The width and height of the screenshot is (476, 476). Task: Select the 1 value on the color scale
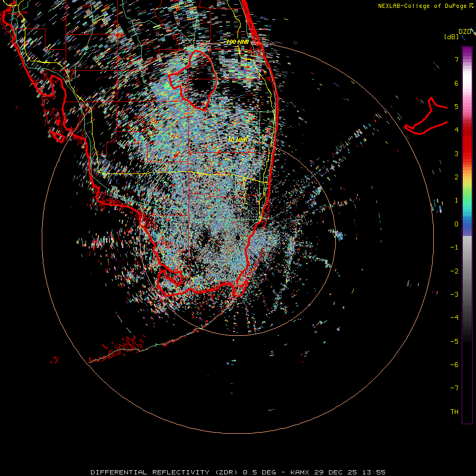(x=456, y=200)
